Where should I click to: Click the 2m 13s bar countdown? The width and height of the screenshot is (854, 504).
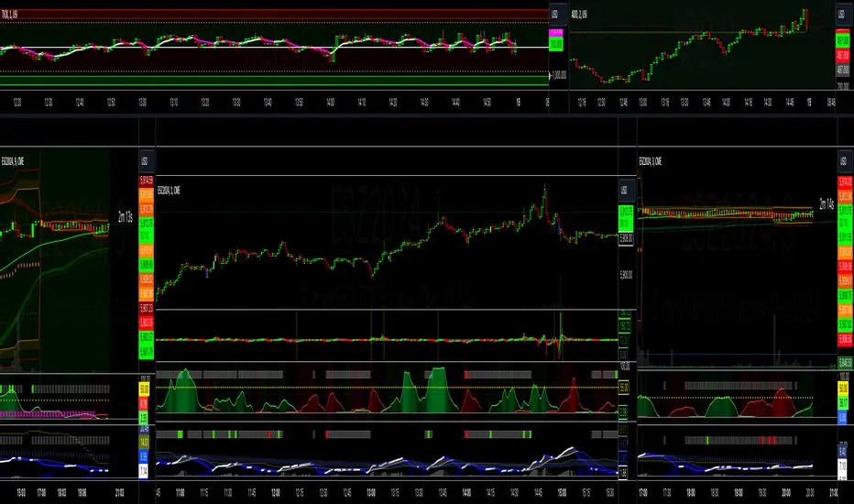126,217
